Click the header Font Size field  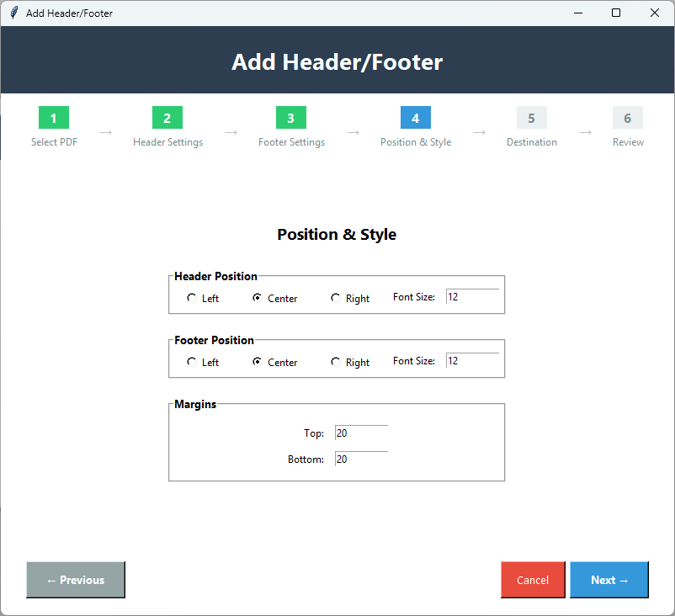(x=472, y=296)
